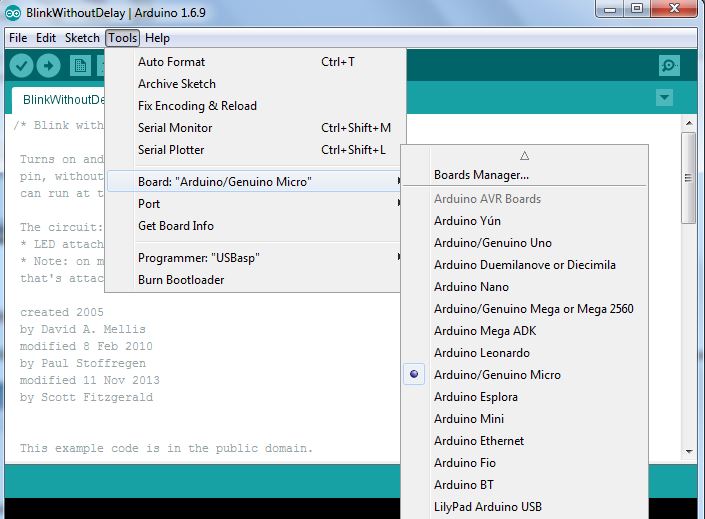Click the "by David A. Mellis" line

[83, 329]
